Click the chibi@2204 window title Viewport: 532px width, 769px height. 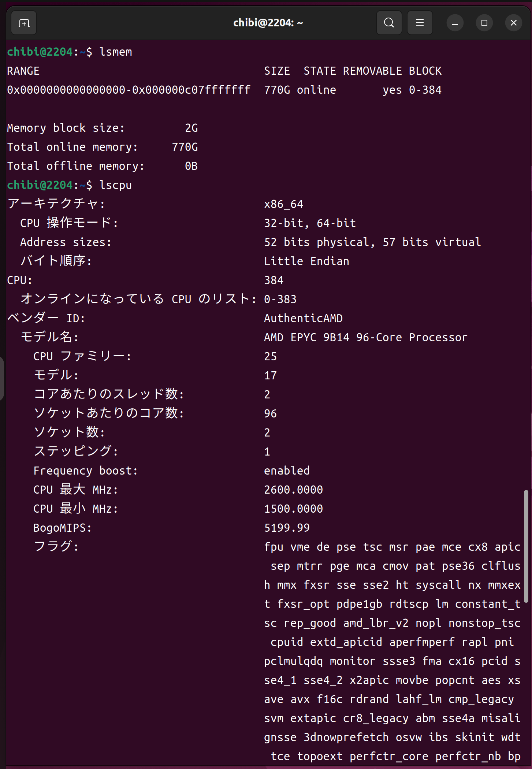point(268,23)
